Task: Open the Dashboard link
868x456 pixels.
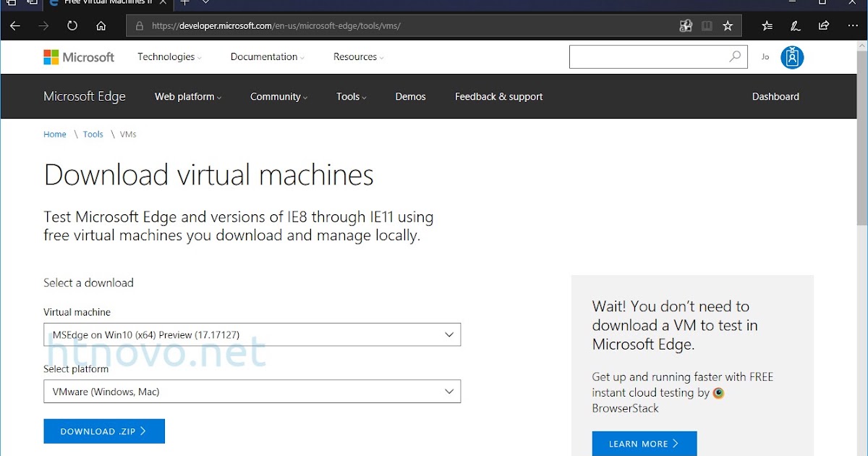Action: (x=775, y=96)
